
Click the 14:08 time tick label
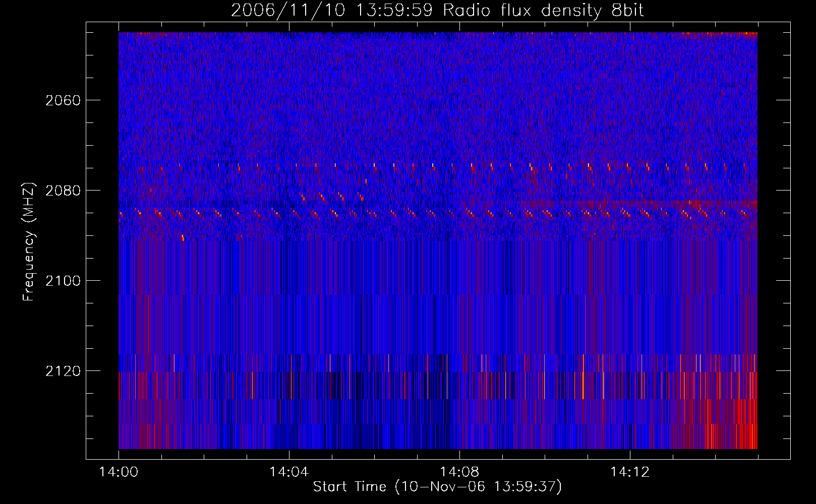point(459,472)
